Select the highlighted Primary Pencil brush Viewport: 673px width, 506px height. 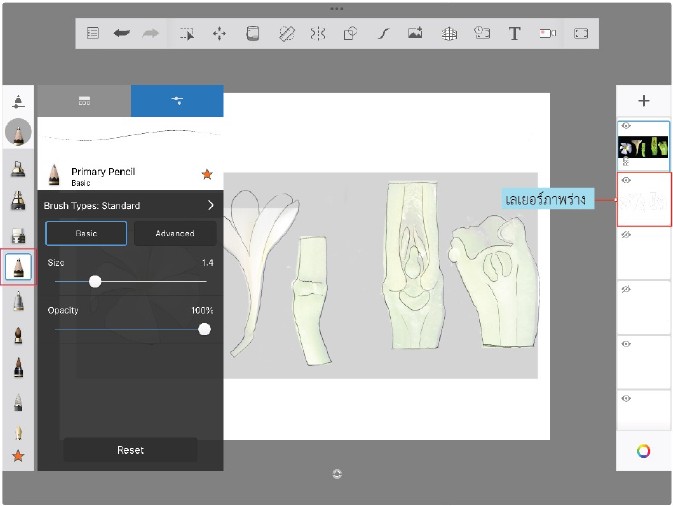coord(18,267)
